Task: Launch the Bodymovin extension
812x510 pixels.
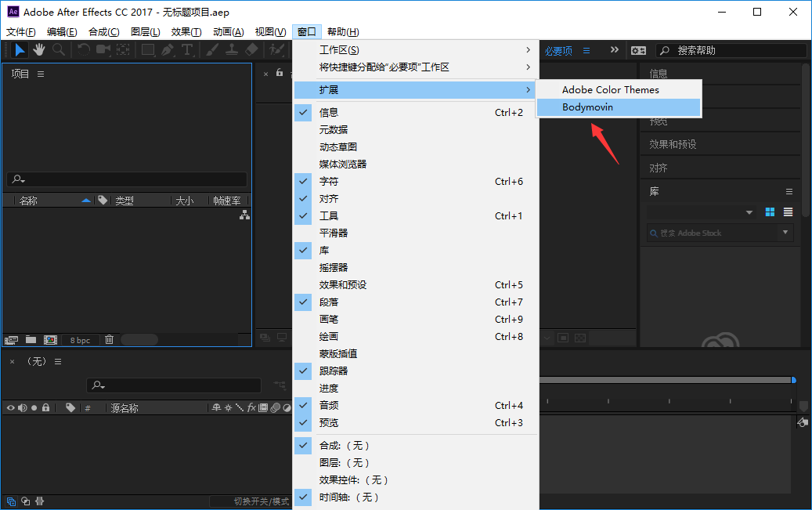Action: (619, 107)
